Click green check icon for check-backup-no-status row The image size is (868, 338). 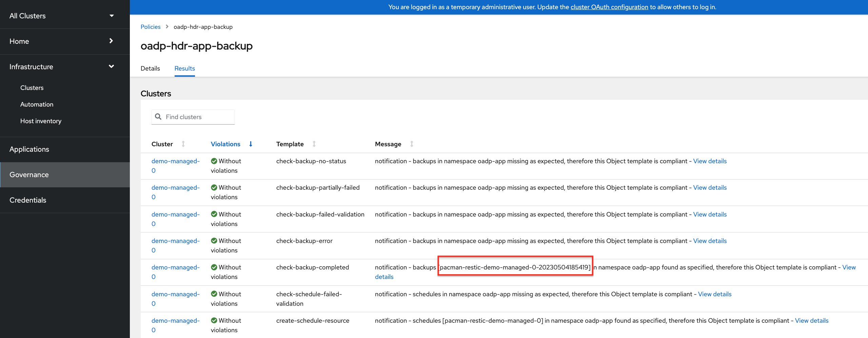(x=214, y=161)
